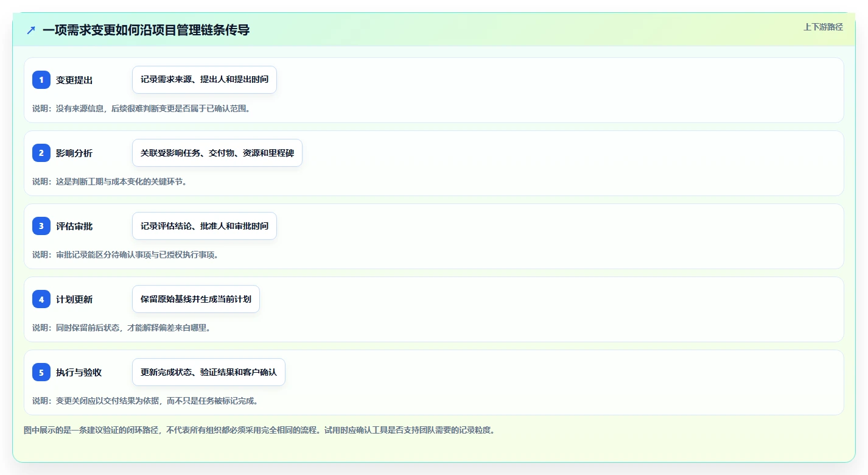Click the note starting 没有来源信息

point(141,108)
